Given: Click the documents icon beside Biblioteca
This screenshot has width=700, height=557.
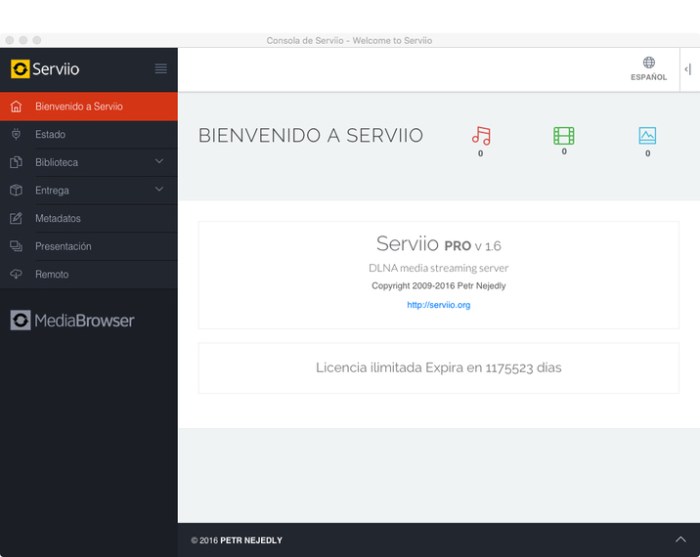Looking at the screenshot, I should 16,162.
